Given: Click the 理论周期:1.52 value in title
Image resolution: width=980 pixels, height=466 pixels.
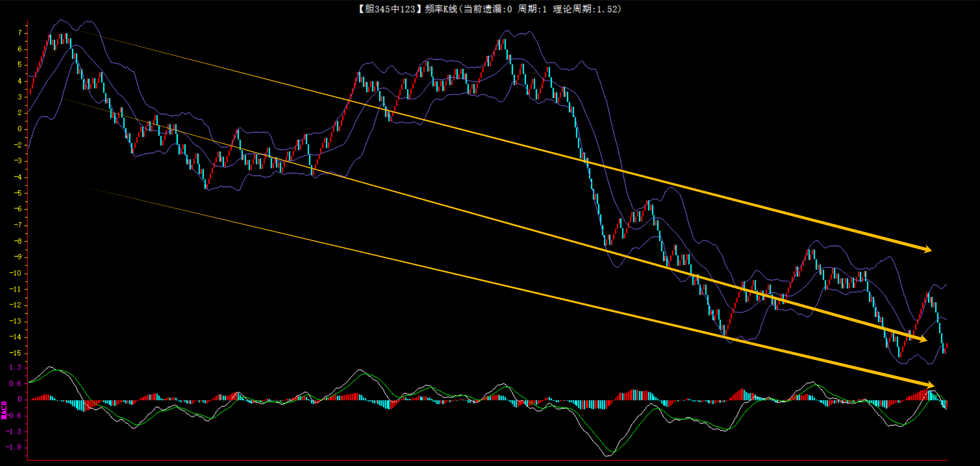Looking at the screenshot, I should pos(587,9).
